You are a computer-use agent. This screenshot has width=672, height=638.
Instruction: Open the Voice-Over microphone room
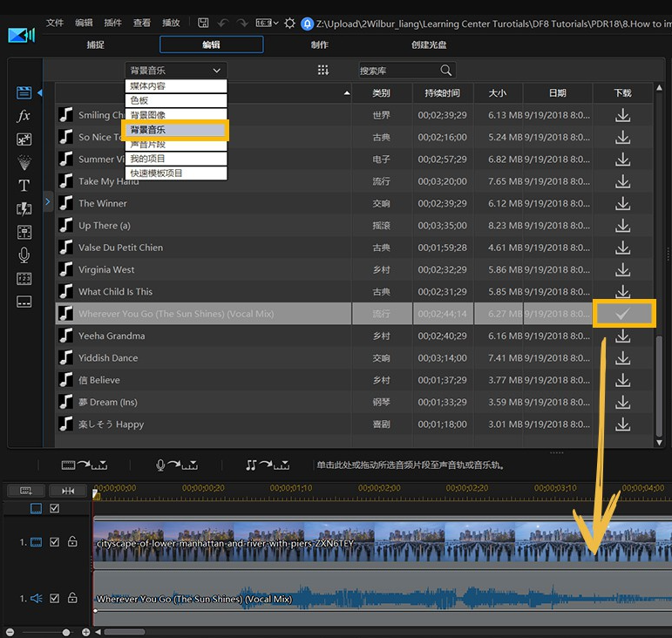point(24,255)
